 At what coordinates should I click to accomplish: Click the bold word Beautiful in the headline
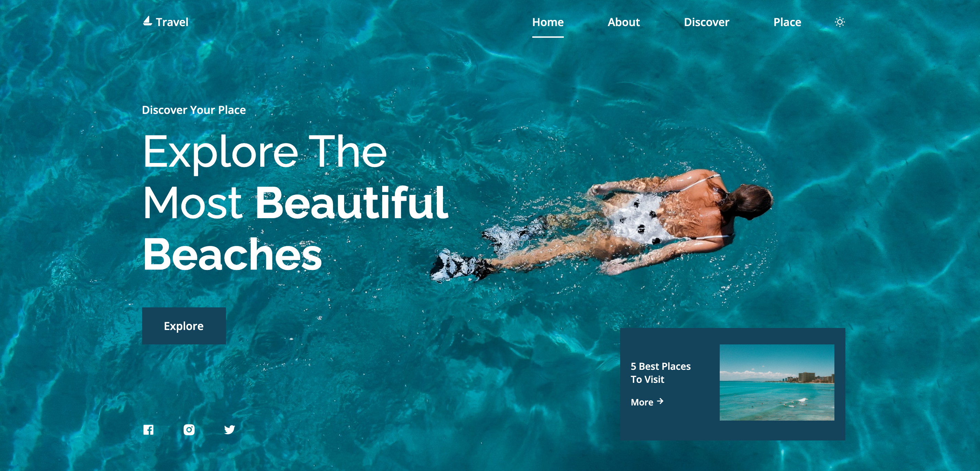[352, 203]
